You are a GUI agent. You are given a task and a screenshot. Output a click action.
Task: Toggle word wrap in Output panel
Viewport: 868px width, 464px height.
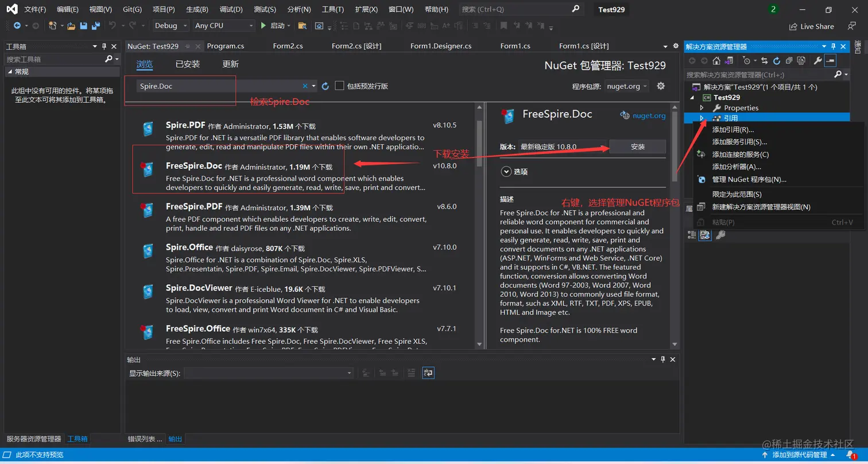coord(428,373)
